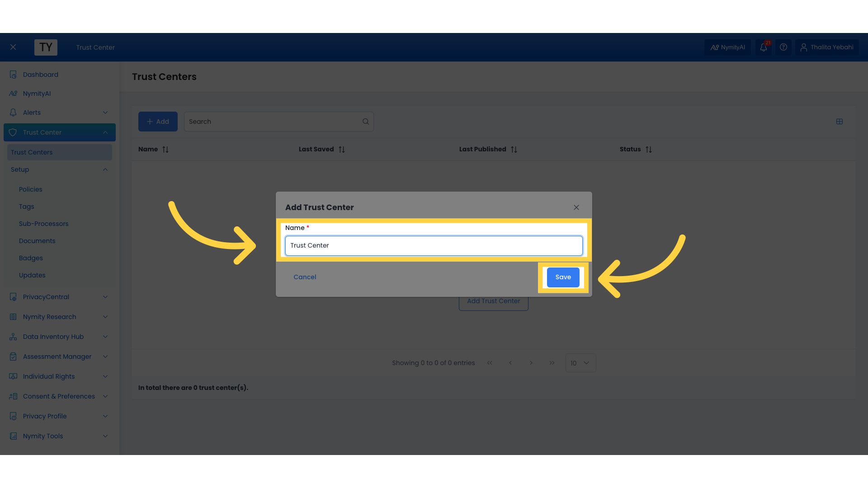Image resolution: width=868 pixels, height=488 pixels.
Task: Toggle sorting by Last Published
Action: pyautogui.click(x=514, y=149)
